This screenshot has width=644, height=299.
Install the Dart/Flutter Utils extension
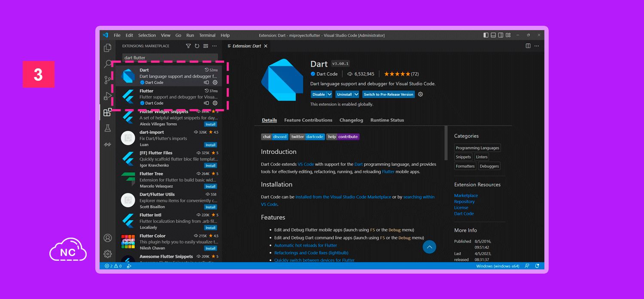[210, 207]
